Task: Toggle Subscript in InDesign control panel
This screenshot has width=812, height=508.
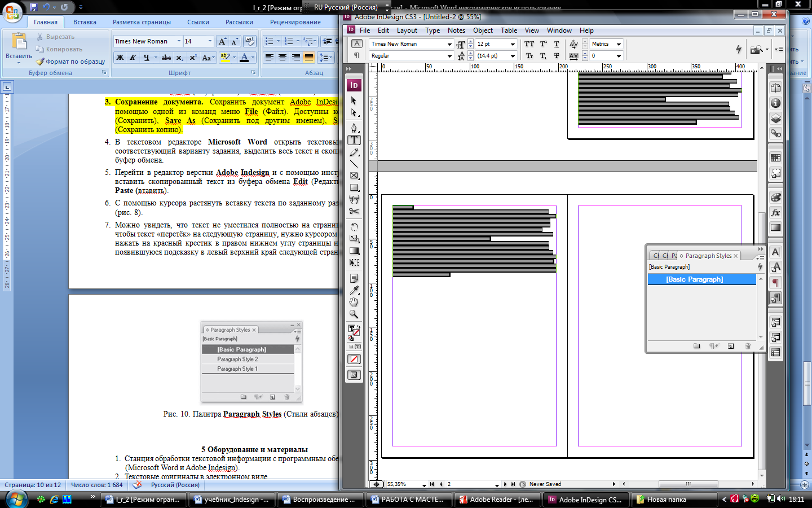Action: tap(543, 55)
